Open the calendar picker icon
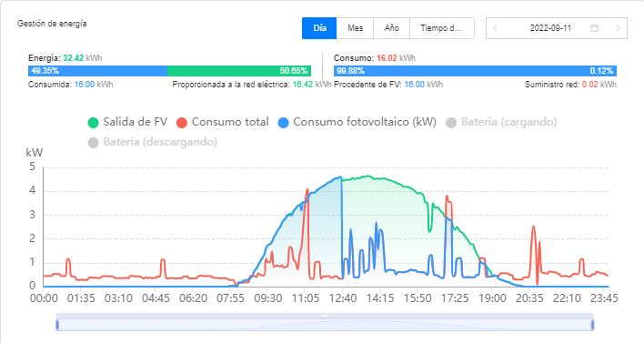The height and width of the screenshot is (343, 644). [x=594, y=28]
